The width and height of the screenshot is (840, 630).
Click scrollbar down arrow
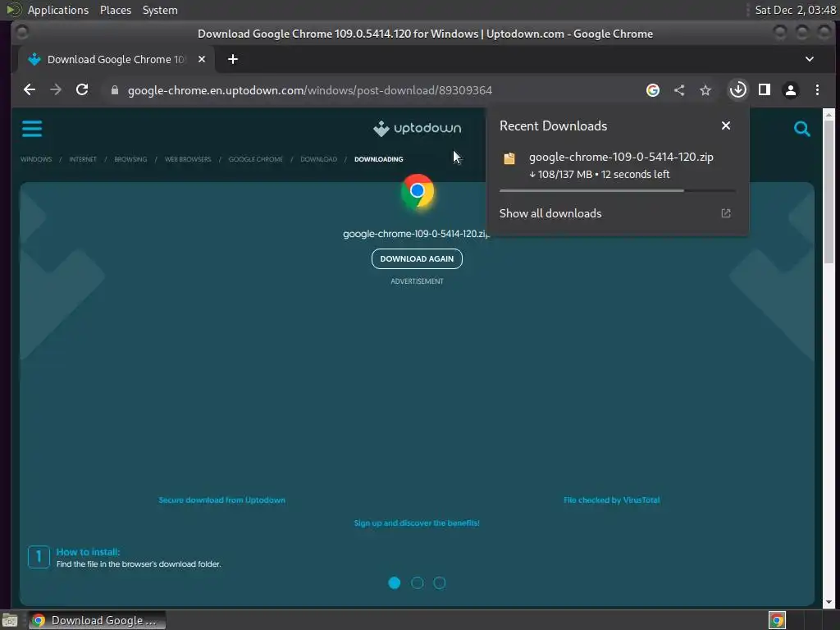coord(829,601)
